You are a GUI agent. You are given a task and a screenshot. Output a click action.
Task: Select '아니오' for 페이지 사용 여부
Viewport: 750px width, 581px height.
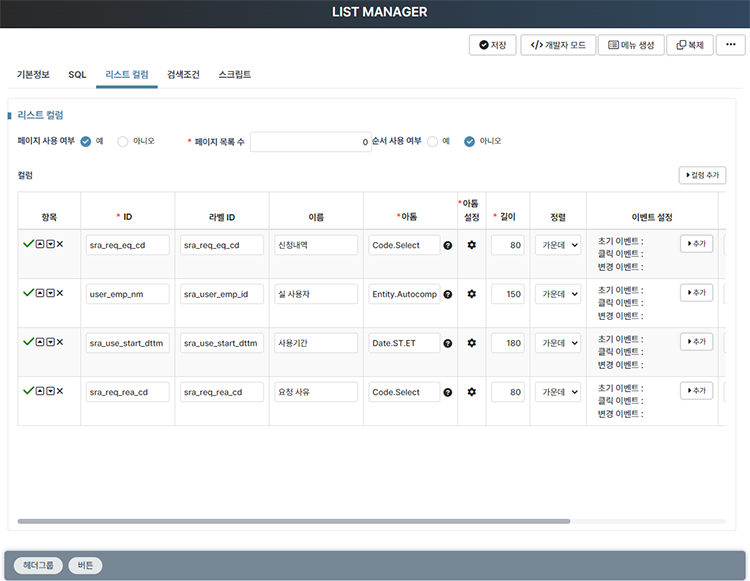[123, 141]
